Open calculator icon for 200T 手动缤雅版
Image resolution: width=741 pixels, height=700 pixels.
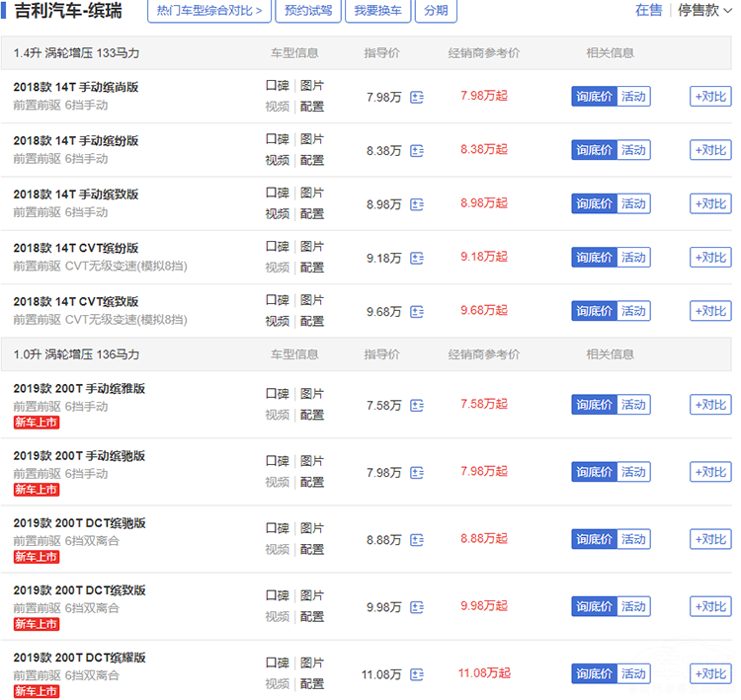click(416, 405)
